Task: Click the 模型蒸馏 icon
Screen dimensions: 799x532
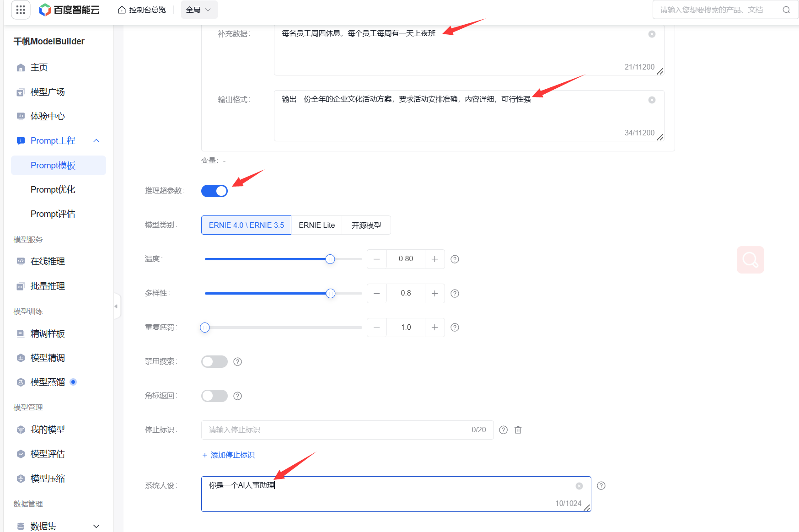Action: click(x=21, y=382)
